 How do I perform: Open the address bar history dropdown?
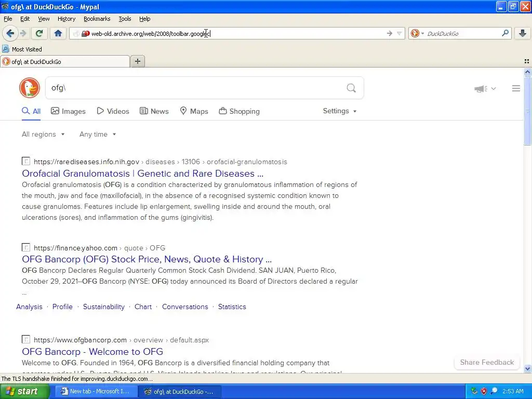coord(400,33)
